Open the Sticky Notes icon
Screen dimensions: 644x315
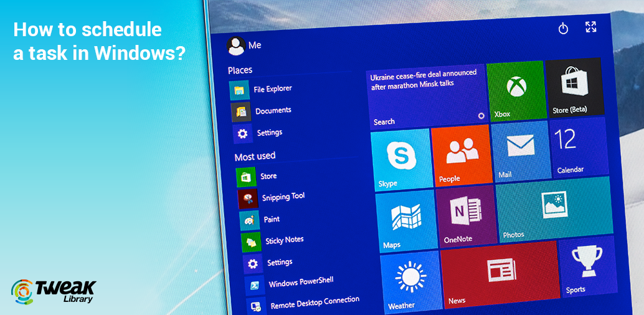click(x=251, y=242)
